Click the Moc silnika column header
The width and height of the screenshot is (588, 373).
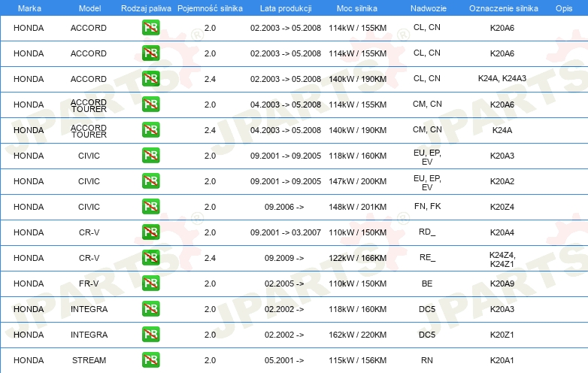point(357,8)
